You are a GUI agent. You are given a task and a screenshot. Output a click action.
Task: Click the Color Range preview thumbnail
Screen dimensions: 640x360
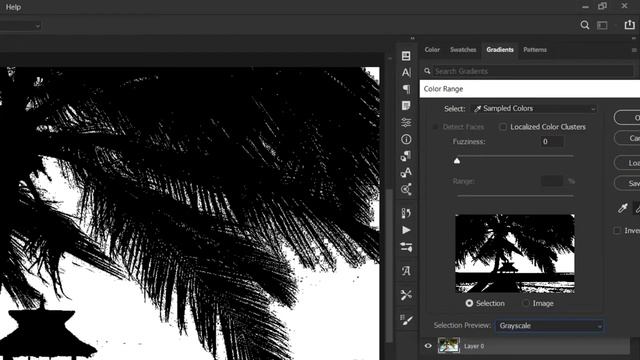pyautogui.click(x=515, y=253)
